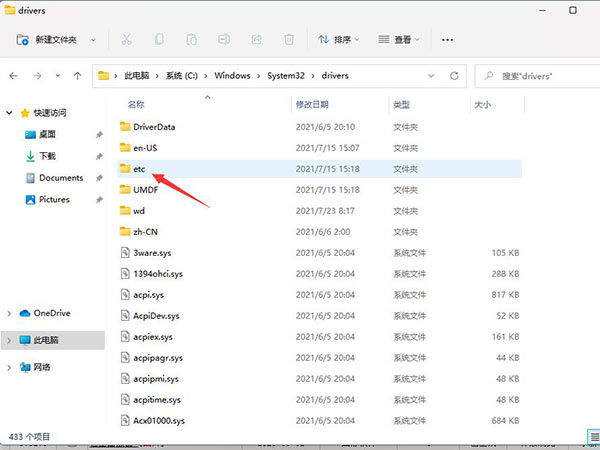The height and width of the screenshot is (450, 600).
Task: Click the Delete trash can icon
Action: [288, 40]
